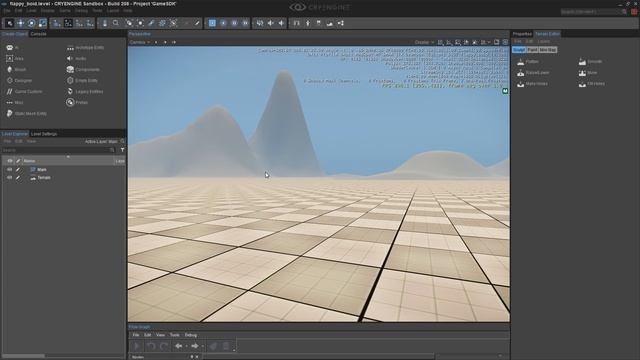This screenshot has height=360, width=640.
Task: Activate the Move gizmo tool in toolbar
Action: click(x=20, y=24)
